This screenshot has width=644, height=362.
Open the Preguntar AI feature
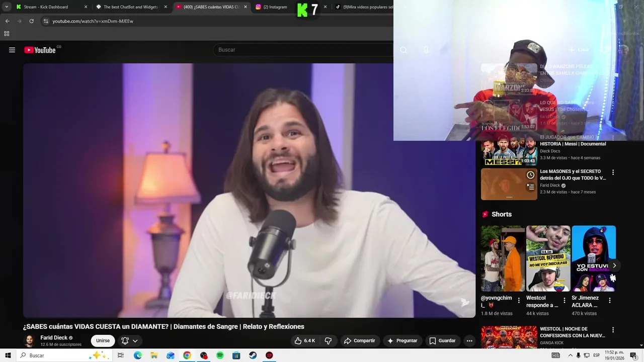click(x=401, y=340)
